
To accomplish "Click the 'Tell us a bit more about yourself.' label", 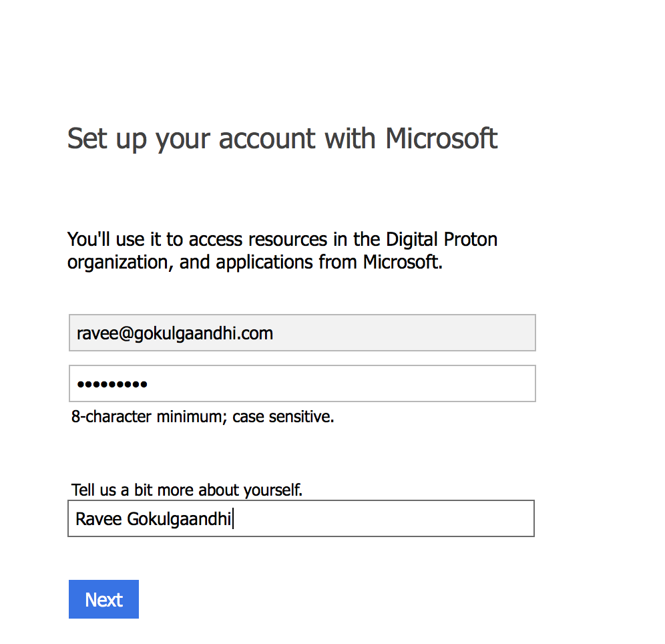I will click(186, 490).
